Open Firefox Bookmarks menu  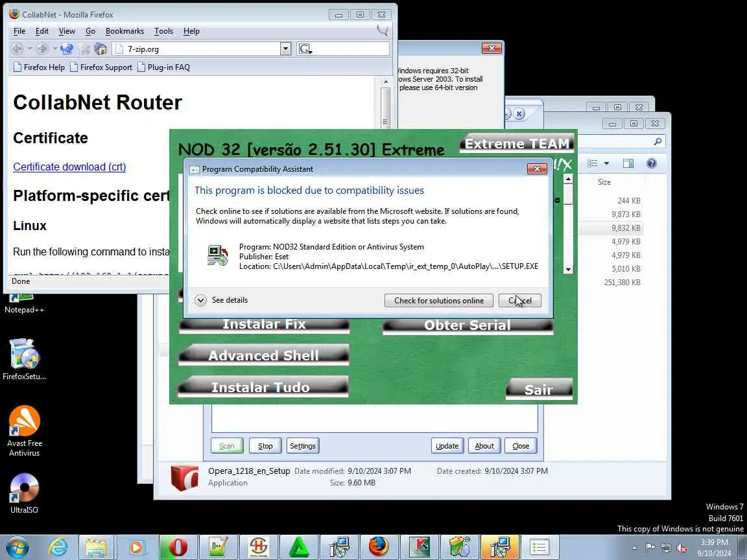click(x=124, y=31)
